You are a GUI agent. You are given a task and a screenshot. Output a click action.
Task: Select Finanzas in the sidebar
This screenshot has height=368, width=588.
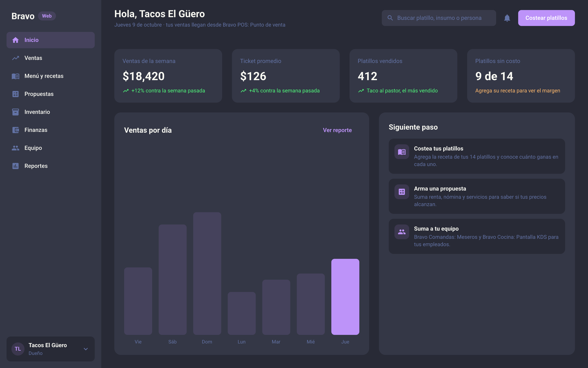pyautogui.click(x=51, y=130)
